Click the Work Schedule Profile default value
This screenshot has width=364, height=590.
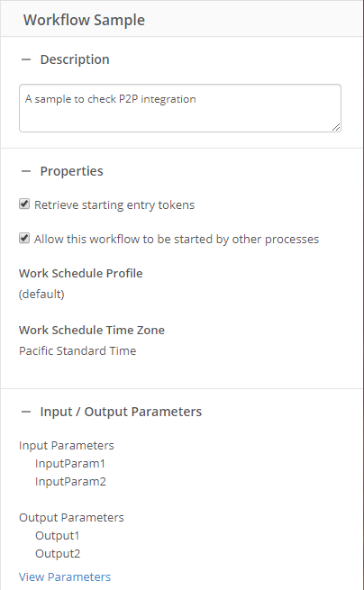click(41, 294)
